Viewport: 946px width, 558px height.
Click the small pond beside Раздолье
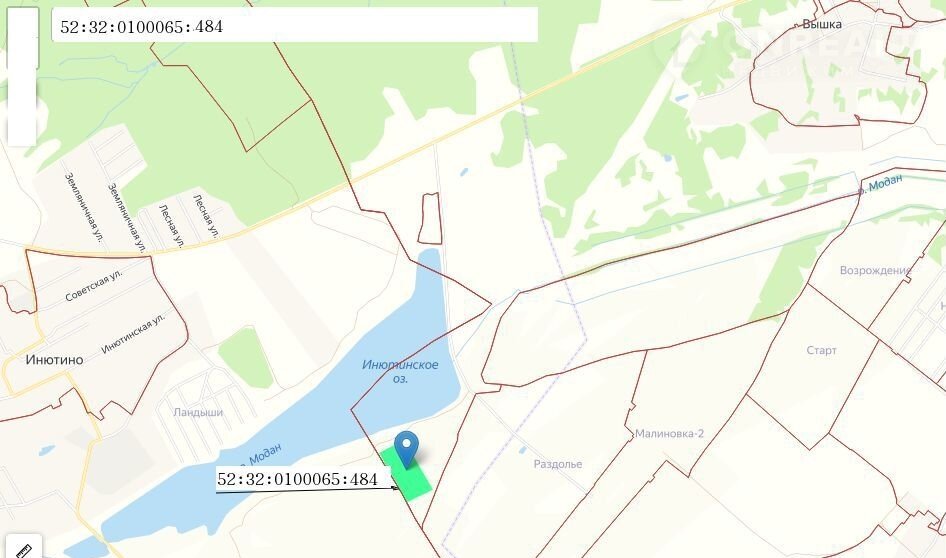(x=522, y=450)
